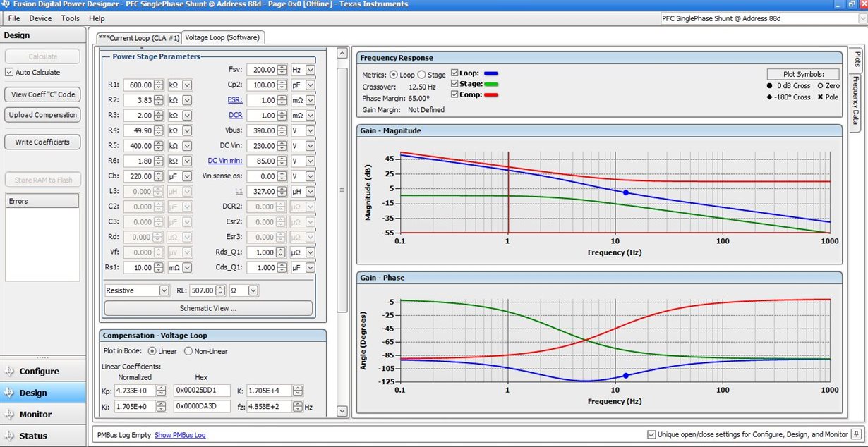
Task: Click the blue crossover marker on phase plot
Action: click(x=625, y=375)
